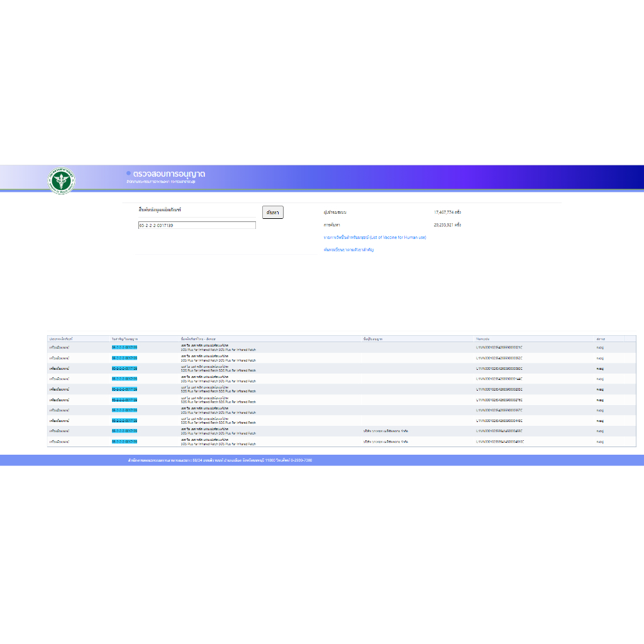This screenshot has width=644, height=644.
Task: Click the ประเภทผลิตภัณฑ์ column header
Action: (x=61, y=339)
